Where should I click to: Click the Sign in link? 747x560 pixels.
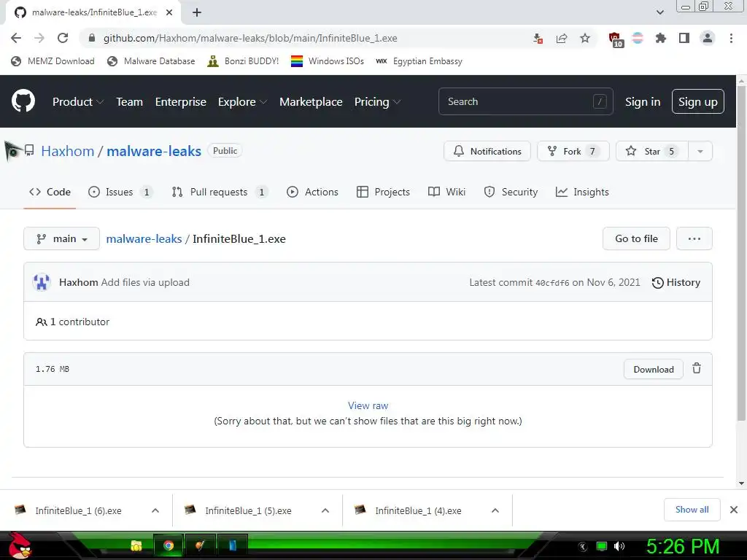(642, 102)
